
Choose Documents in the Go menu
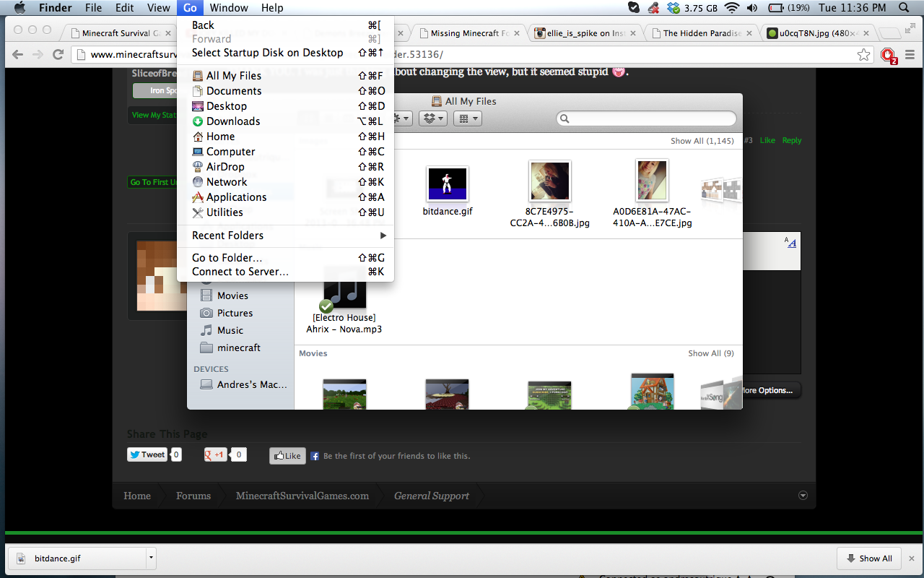285,91
